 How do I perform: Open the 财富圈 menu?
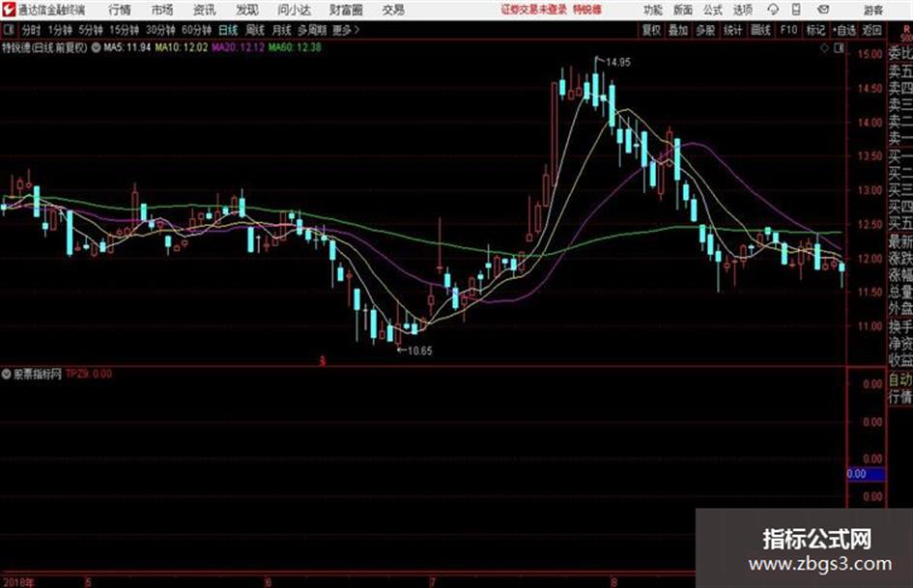(346, 10)
